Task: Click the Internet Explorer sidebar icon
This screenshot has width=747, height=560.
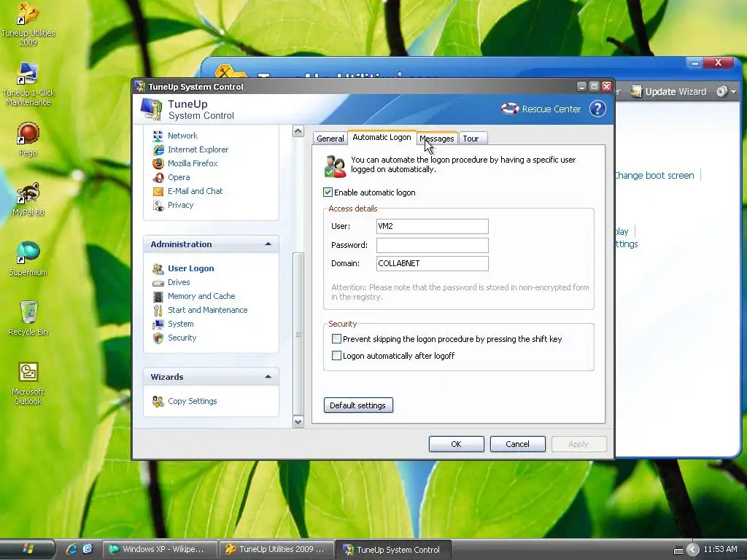Action: [158, 149]
